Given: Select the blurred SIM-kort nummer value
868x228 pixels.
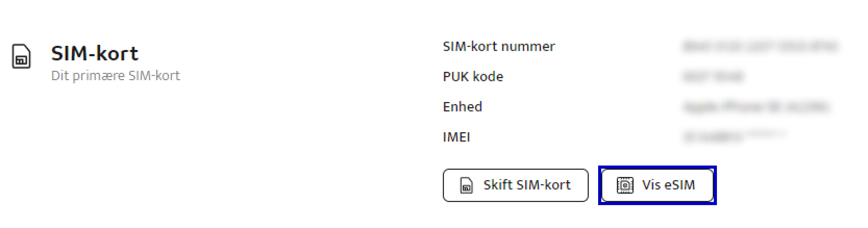Looking at the screenshot, I should click(x=760, y=47).
